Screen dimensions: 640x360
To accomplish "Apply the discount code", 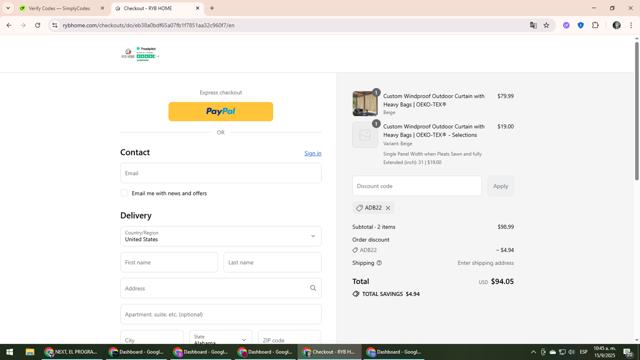I will click(500, 186).
